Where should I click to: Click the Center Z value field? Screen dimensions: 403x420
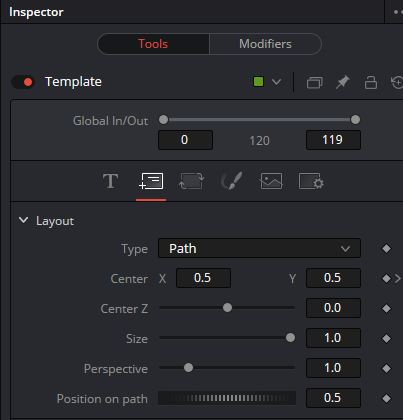[333, 308]
